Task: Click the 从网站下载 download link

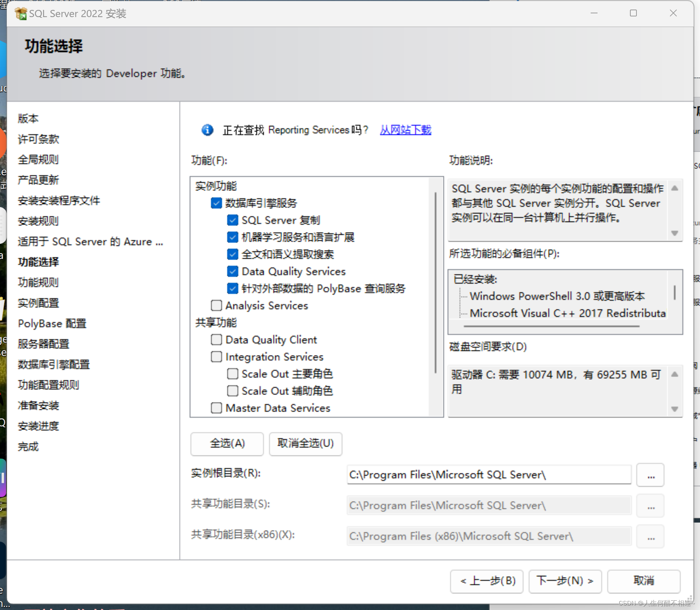Action: (x=405, y=130)
